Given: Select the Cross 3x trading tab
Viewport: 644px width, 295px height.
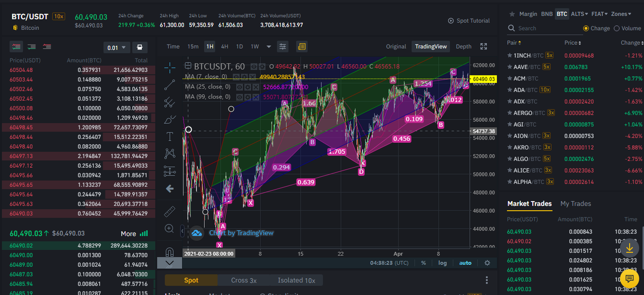Looking at the screenshot, I should pyautogui.click(x=244, y=280).
